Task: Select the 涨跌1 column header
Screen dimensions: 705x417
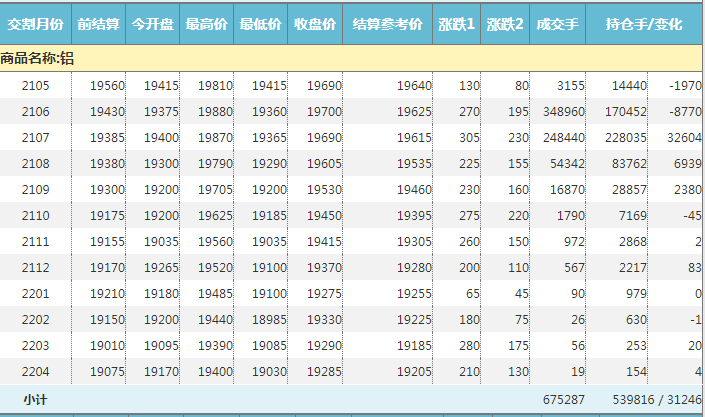Action: (x=457, y=23)
